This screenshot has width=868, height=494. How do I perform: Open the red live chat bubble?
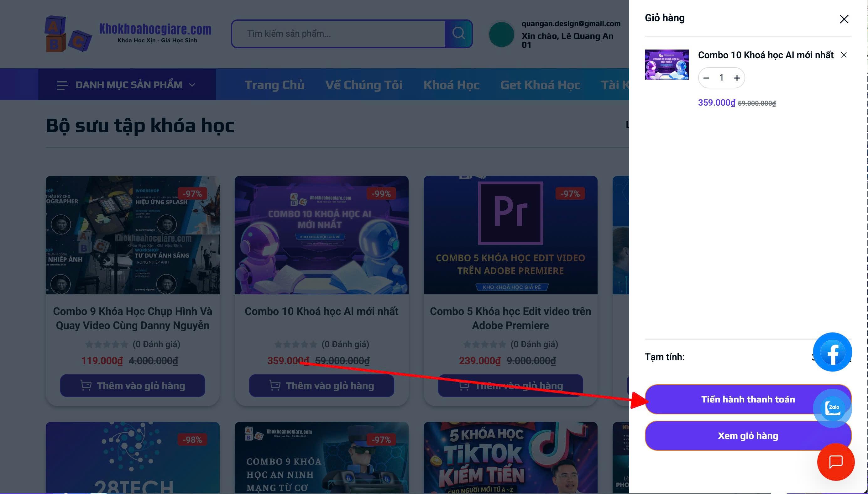[836, 462]
